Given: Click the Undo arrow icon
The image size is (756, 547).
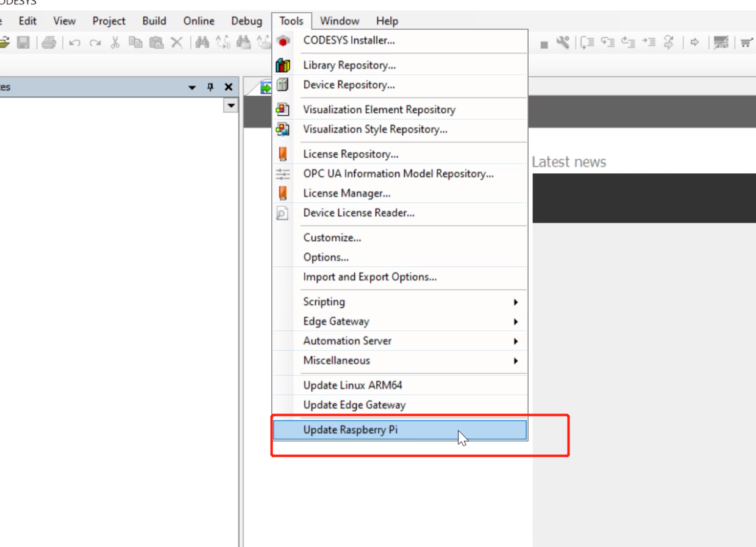Looking at the screenshot, I should 75,43.
